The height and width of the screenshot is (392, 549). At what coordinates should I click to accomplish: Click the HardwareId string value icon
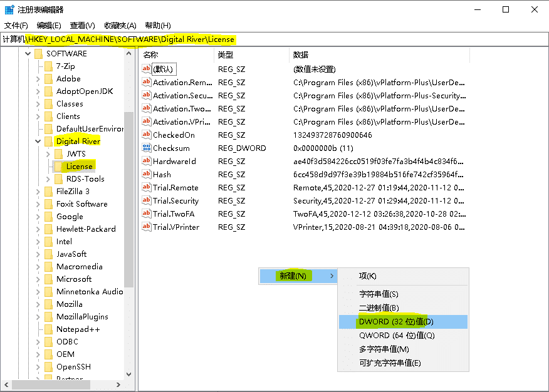(x=147, y=162)
